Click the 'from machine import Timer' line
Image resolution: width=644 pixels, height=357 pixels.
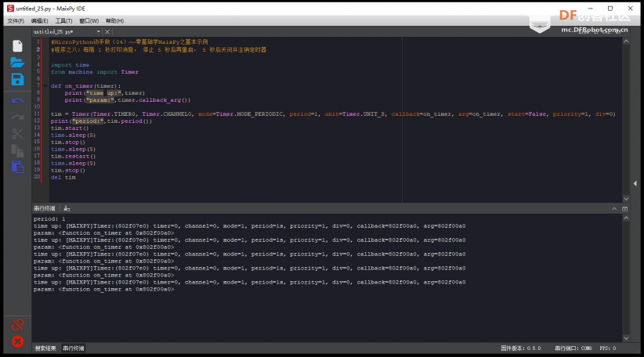(95, 72)
